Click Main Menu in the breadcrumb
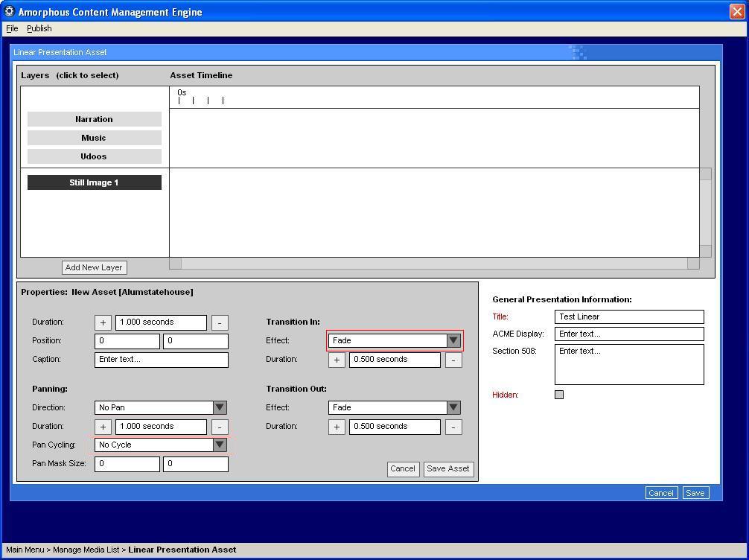 point(25,550)
